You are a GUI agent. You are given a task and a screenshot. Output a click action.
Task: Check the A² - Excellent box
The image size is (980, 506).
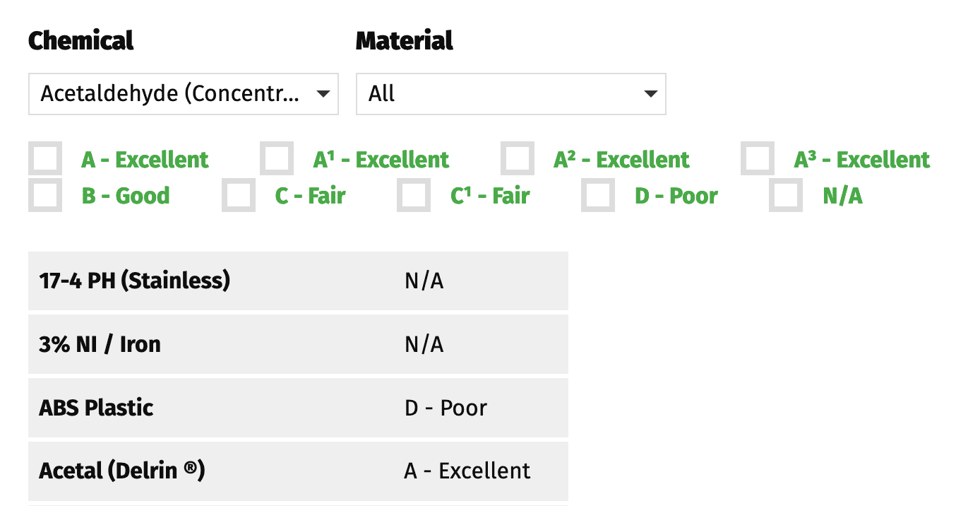(x=518, y=159)
